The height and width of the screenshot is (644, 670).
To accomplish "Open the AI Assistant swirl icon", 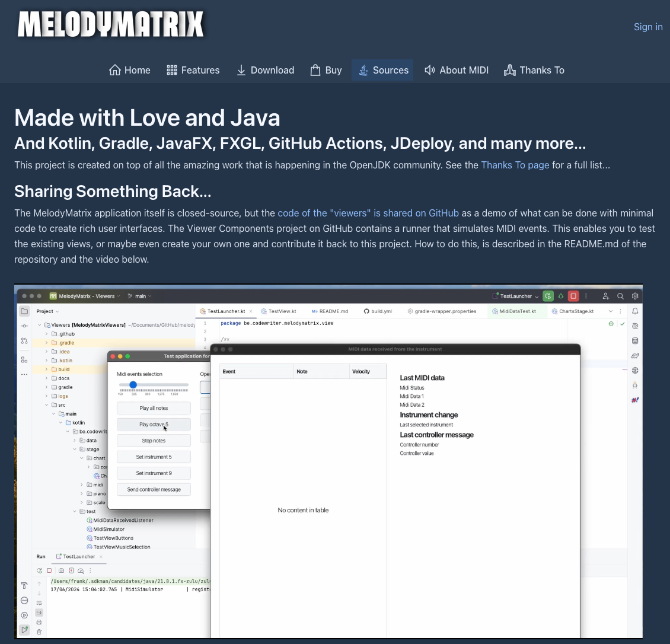I will (x=635, y=326).
